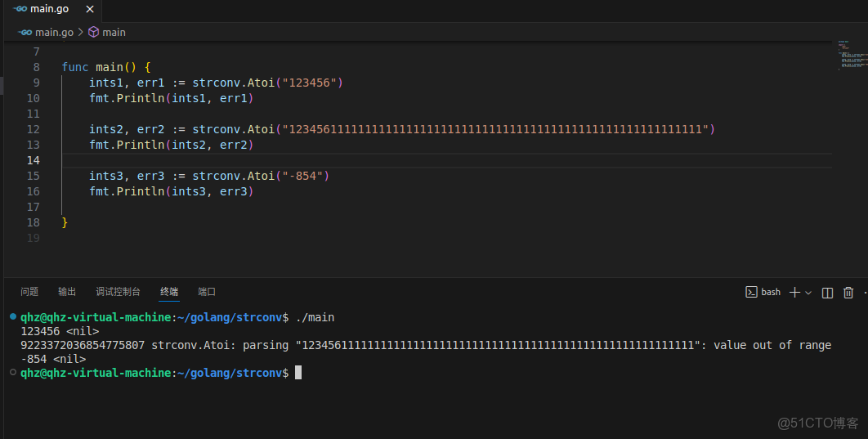Switch to the 输出 panel tab
The image size is (868, 439).
pos(67,292)
